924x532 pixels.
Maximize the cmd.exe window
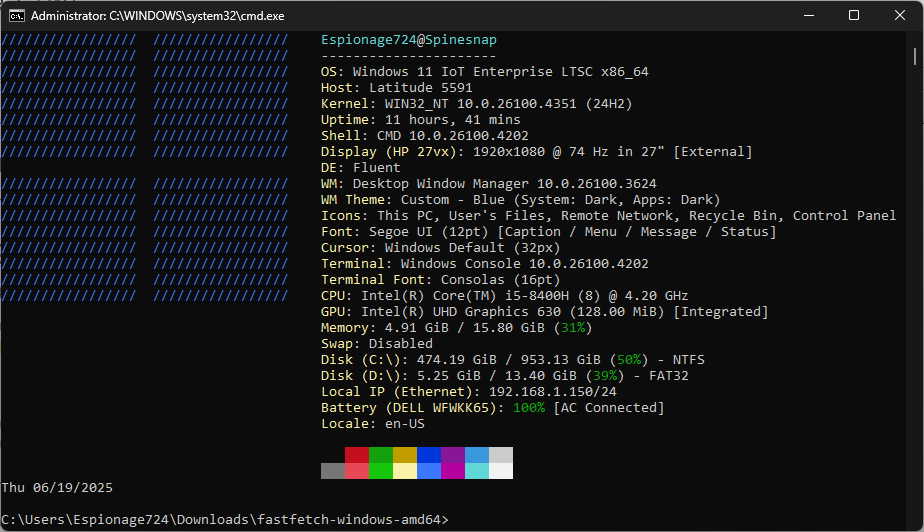pyautogui.click(x=854, y=16)
